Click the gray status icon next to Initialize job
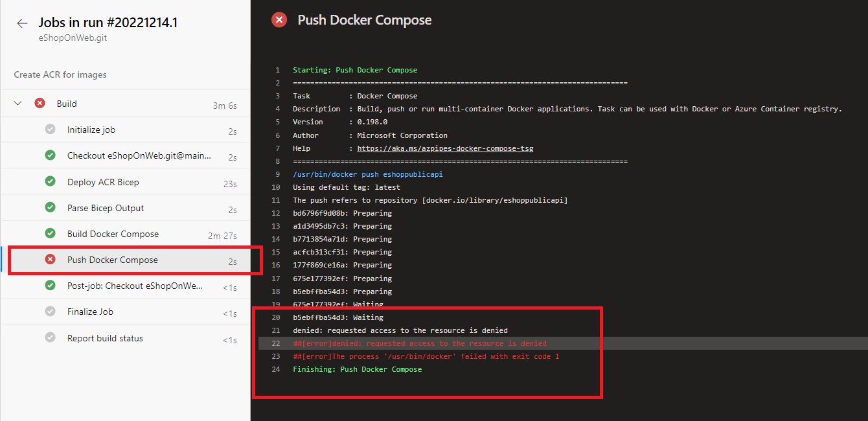This screenshot has width=868, height=421. pos(50,129)
